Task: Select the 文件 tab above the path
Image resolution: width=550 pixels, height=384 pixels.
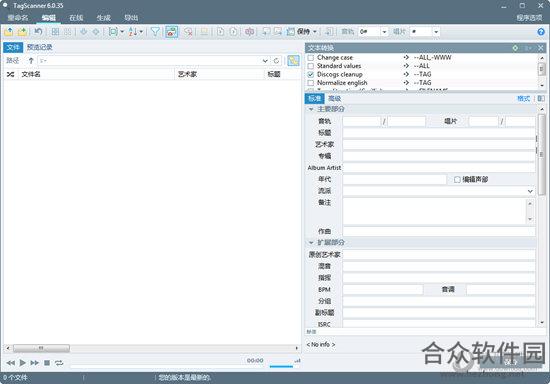Action: click(x=13, y=47)
